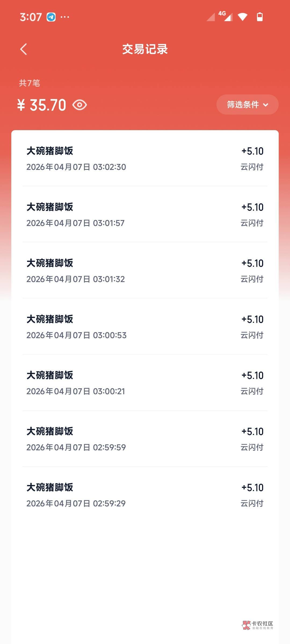290x644 pixels.
Task: Open the 筛选条件 filter dropdown
Action: point(247,105)
